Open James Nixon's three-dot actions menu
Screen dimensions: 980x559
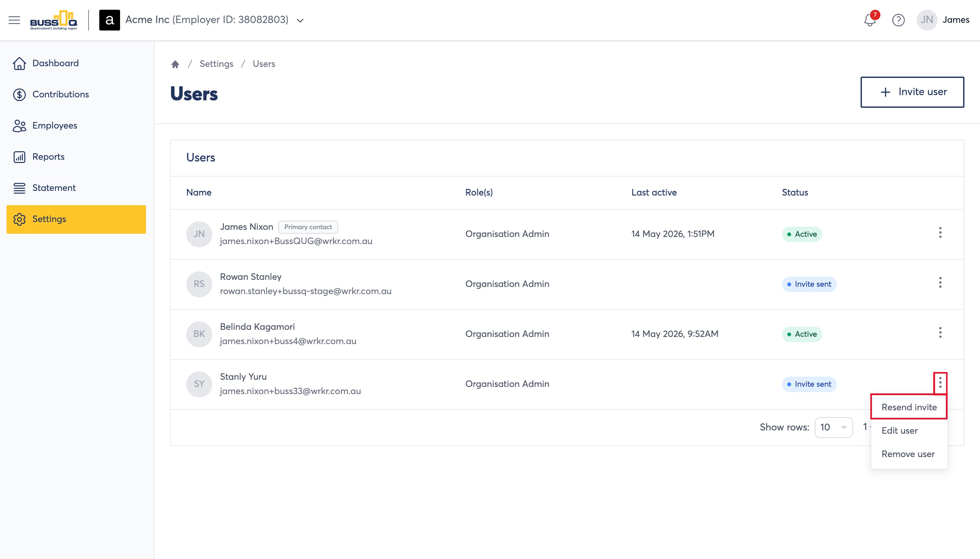[940, 233]
